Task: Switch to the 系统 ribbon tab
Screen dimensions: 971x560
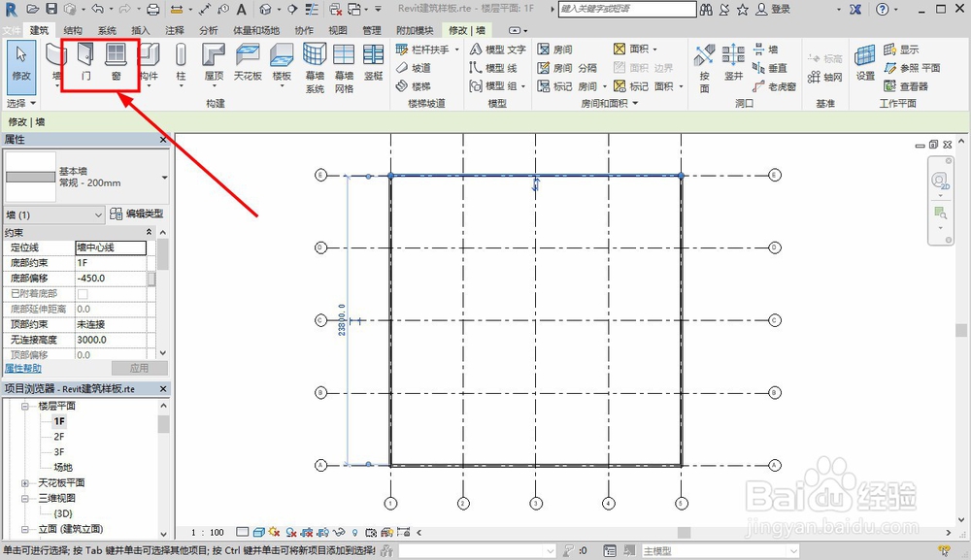Action: coord(107,30)
